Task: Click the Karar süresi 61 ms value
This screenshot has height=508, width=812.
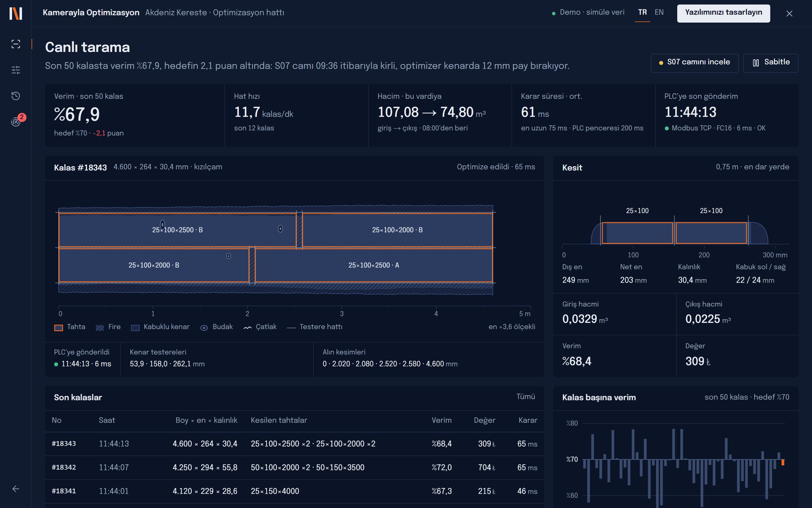Action: [x=535, y=113]
